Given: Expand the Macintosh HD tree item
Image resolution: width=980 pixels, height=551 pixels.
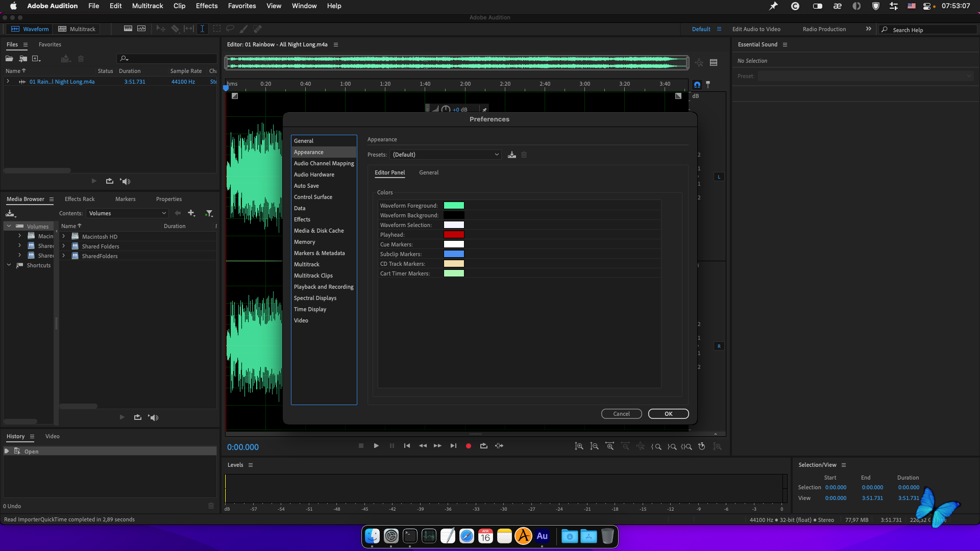Looking at the screenshot, I should pyautogui.click(x=64, y=237).
